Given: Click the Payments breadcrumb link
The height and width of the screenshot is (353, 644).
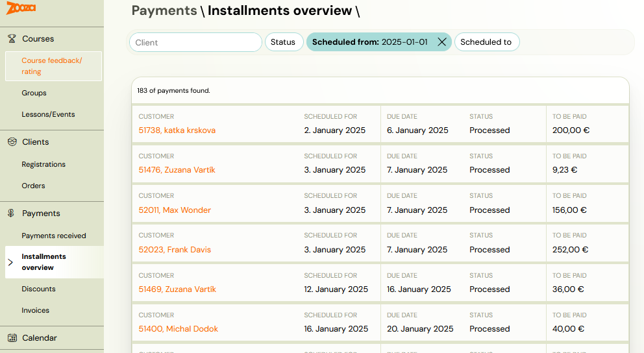Looking at the screenshot, I should click(x=164, y=10).
